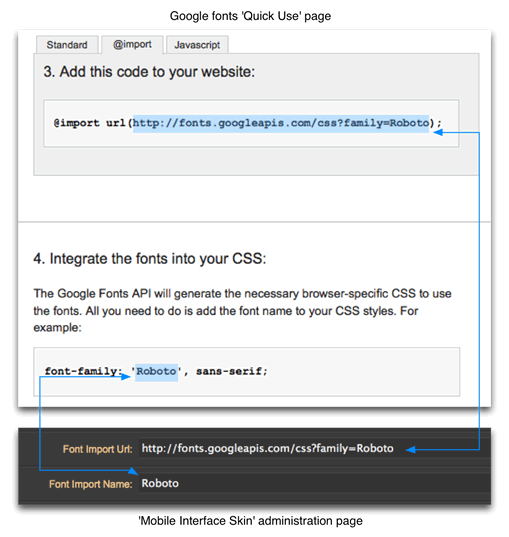The height and width of the screenshot is (537, 509).
Task: Click the 'sans-serif' text in CSS example
Action: pyautogui.click(x=229, y=371)
